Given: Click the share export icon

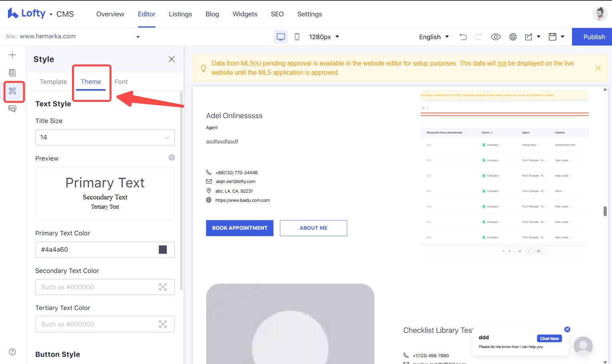Looking at the screenshot, I should pyautogui.click(x=528, y=37).
